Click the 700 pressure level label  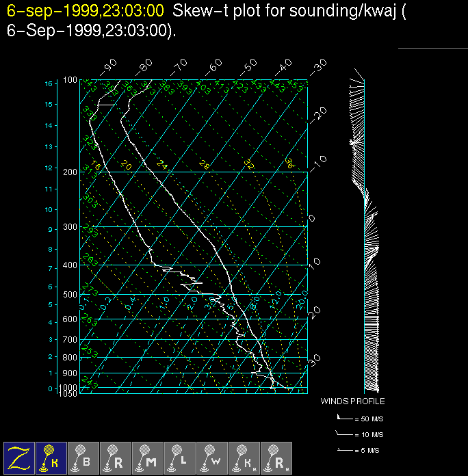pos(70,340)
